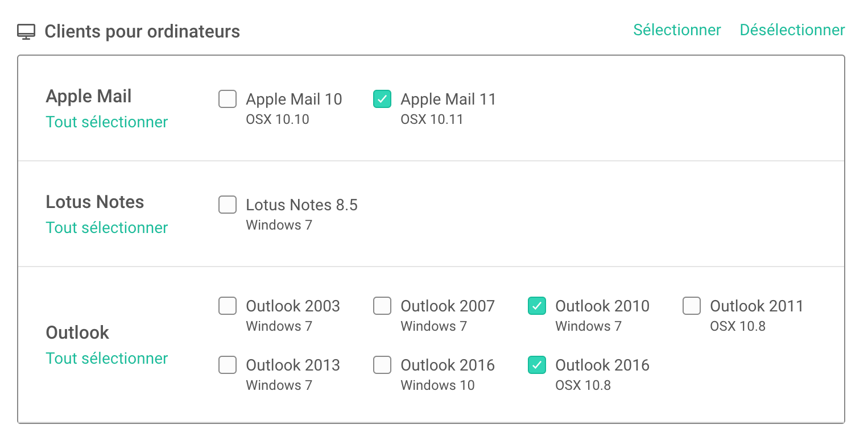Deselect the Outlook 2010 checkbox

pos(537,306)
